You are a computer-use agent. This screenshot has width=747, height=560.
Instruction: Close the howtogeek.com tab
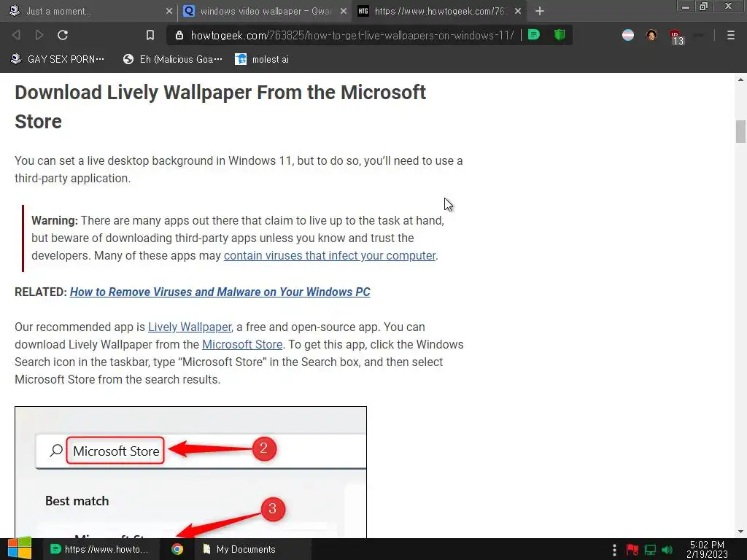(518, 11)
